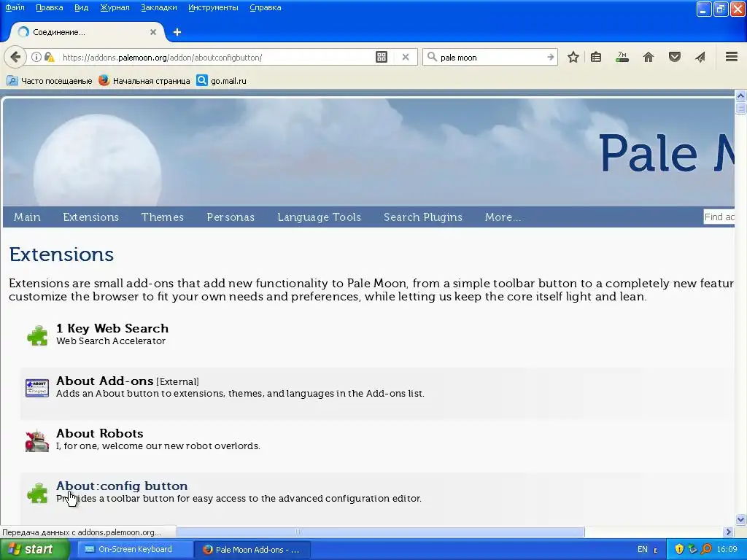Screen dimensions: 747x560
Task: Show site information via the info icon
Action: 36,57
